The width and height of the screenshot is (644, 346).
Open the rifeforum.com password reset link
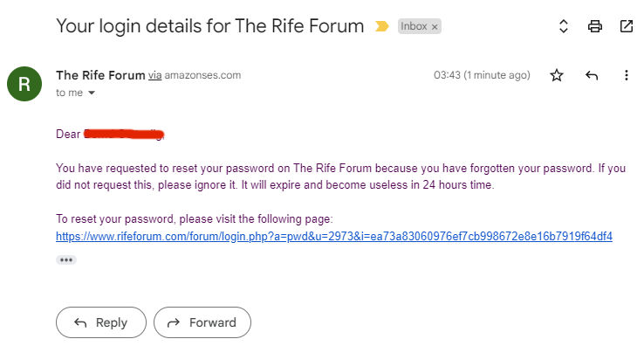(334, 236)
